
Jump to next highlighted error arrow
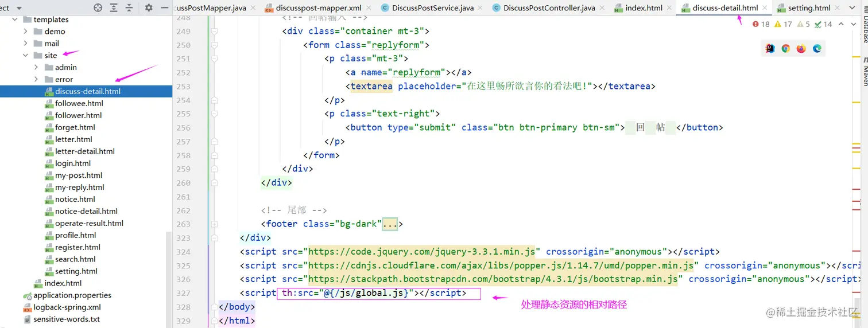(854, 24)
